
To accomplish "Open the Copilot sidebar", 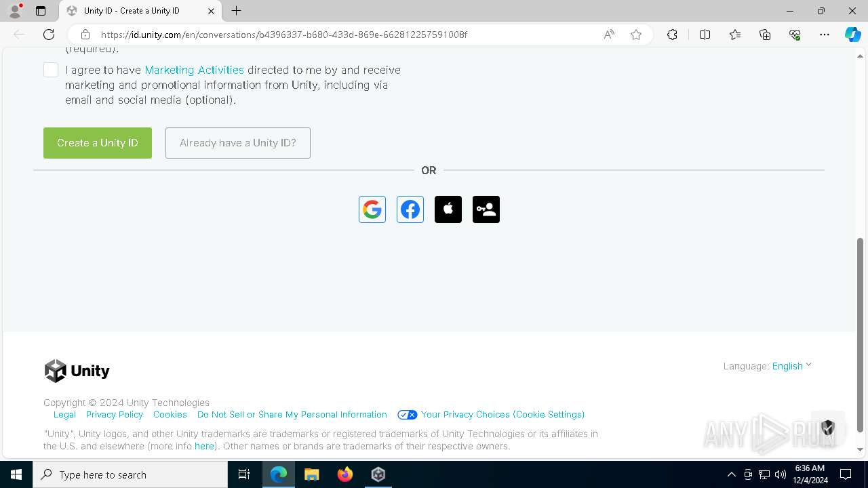I will pos(852,35).
